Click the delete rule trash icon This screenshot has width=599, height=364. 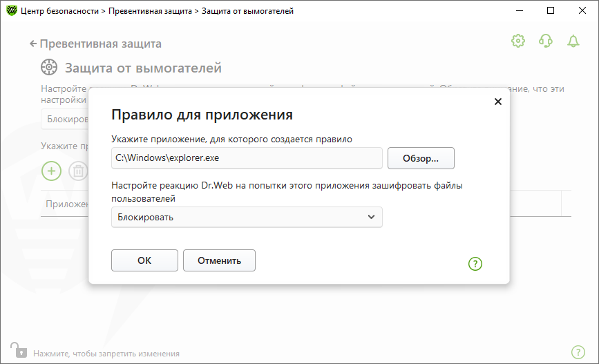coord(79,171)
